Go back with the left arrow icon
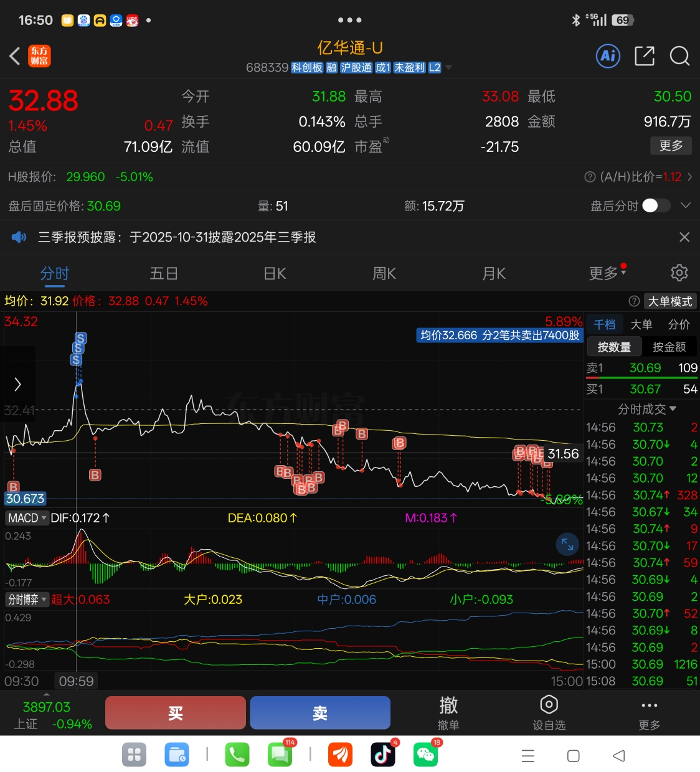Viewport: 700px width, 772px height. click(x=15, y=56)
